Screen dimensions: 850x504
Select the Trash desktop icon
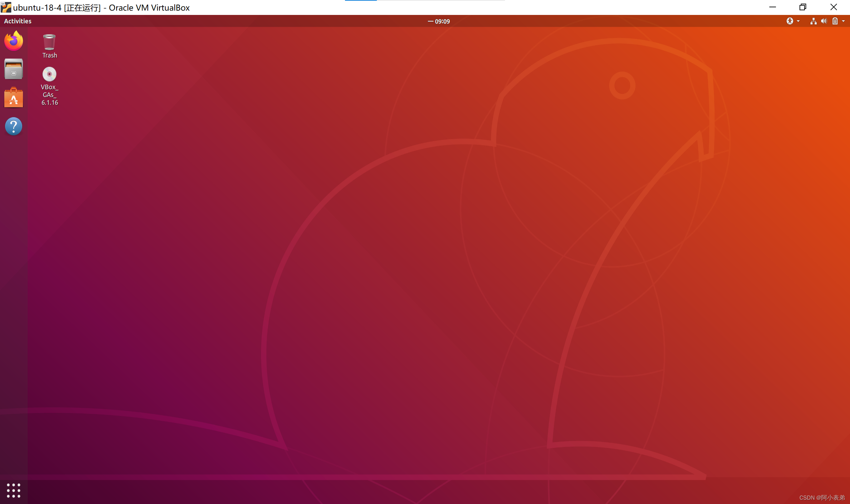tap(49, 42)
